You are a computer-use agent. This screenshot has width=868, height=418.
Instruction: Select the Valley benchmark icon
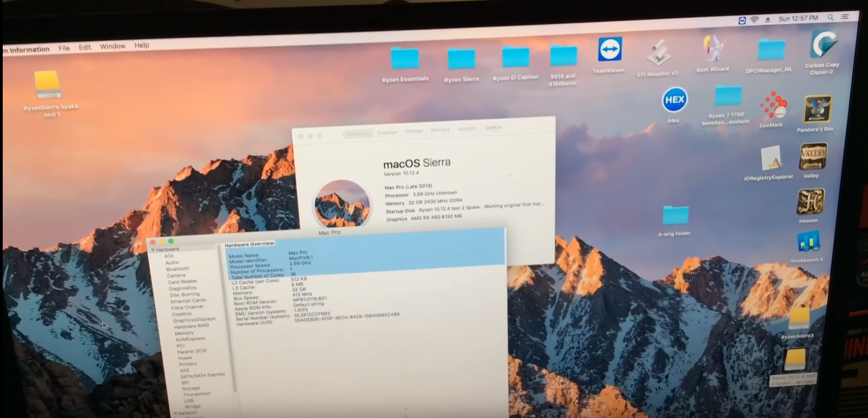(x=813, y=157)
